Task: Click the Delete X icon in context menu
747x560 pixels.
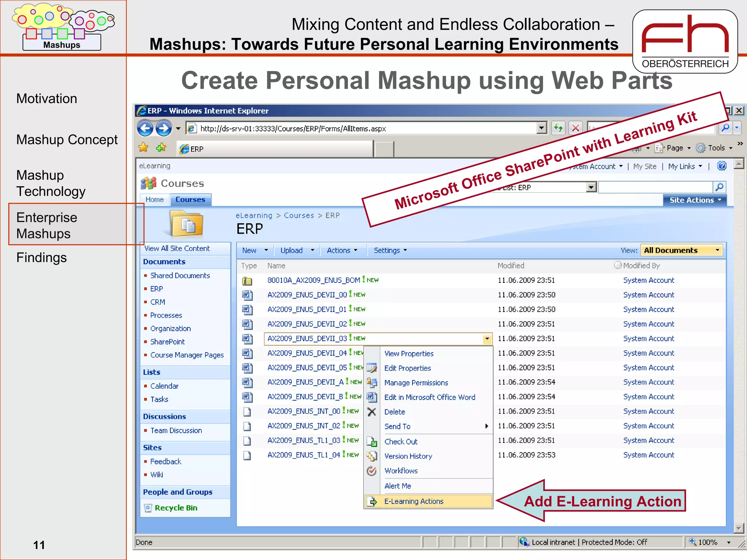Action: click(x=372, y=412)
